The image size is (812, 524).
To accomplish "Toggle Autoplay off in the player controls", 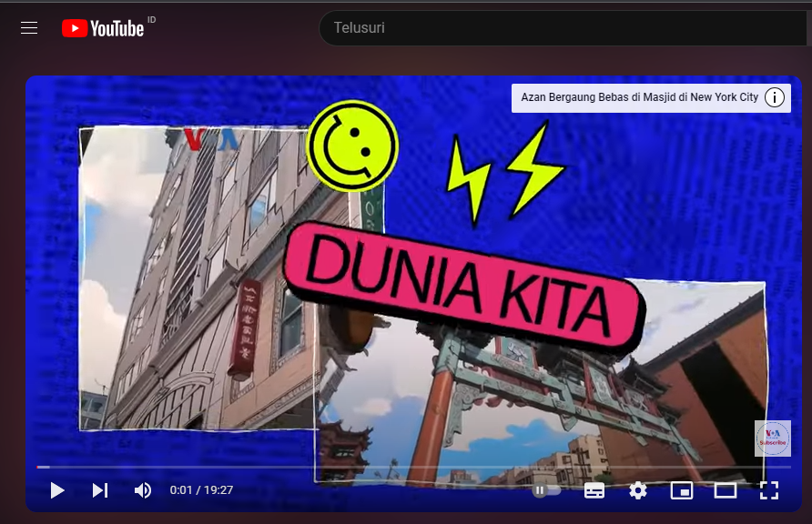I will [543, 490].
